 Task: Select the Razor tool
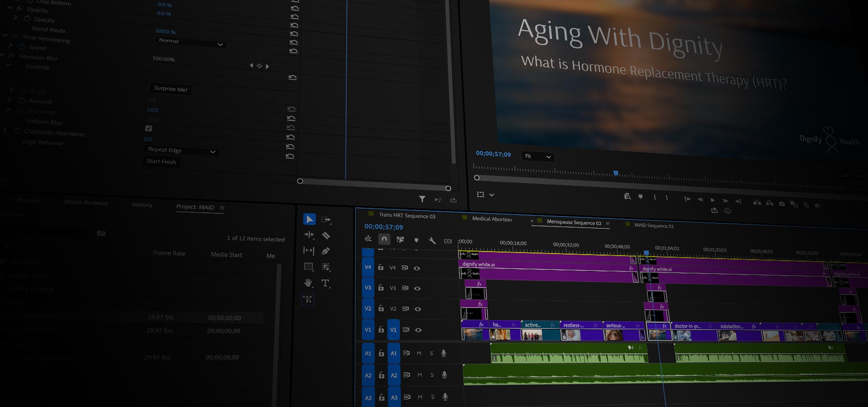point(326,235)
